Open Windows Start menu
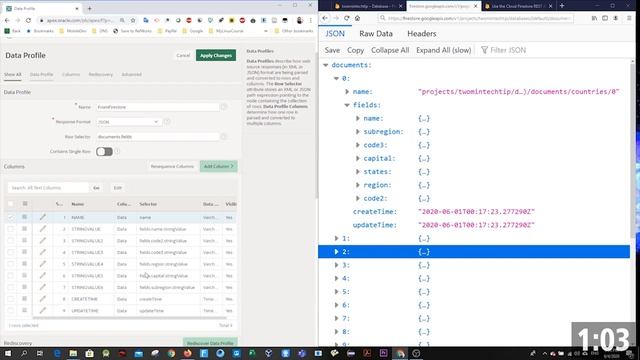The image size is (640, 360). click(x=8, y=353)
